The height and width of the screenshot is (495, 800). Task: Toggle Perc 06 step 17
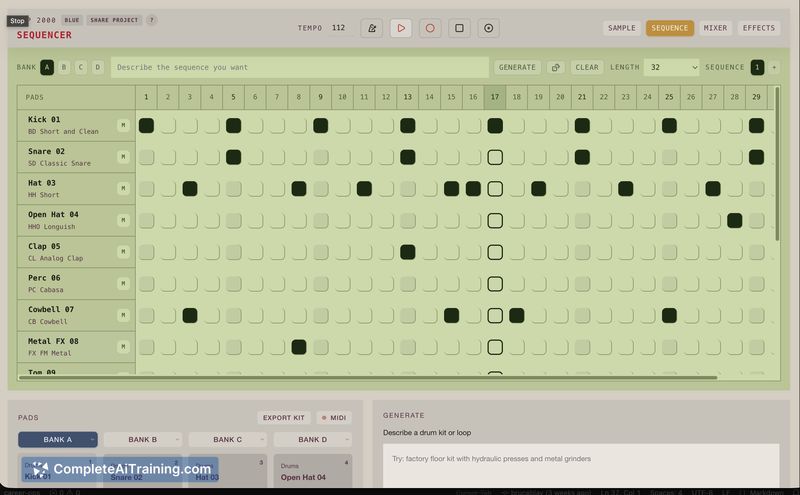click(495, 284)
